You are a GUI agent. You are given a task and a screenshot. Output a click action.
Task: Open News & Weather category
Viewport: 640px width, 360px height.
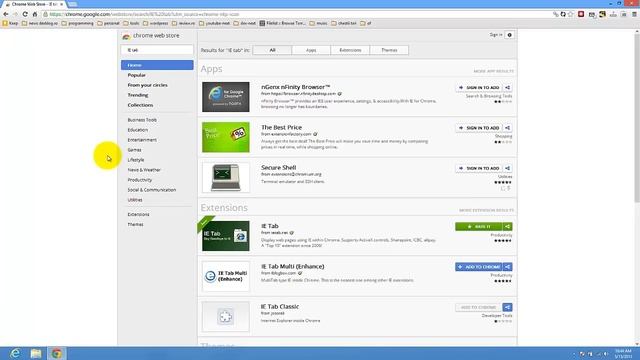(x=144, y=170)
